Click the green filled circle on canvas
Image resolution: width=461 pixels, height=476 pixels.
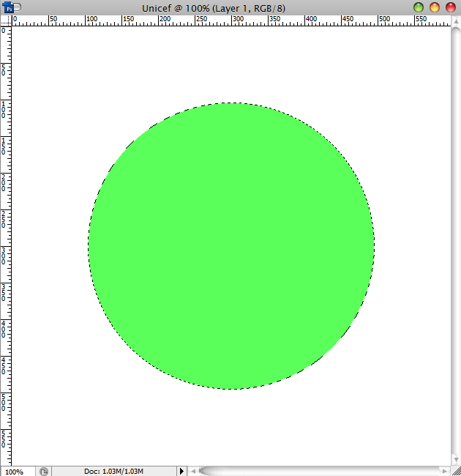point(231,246)
